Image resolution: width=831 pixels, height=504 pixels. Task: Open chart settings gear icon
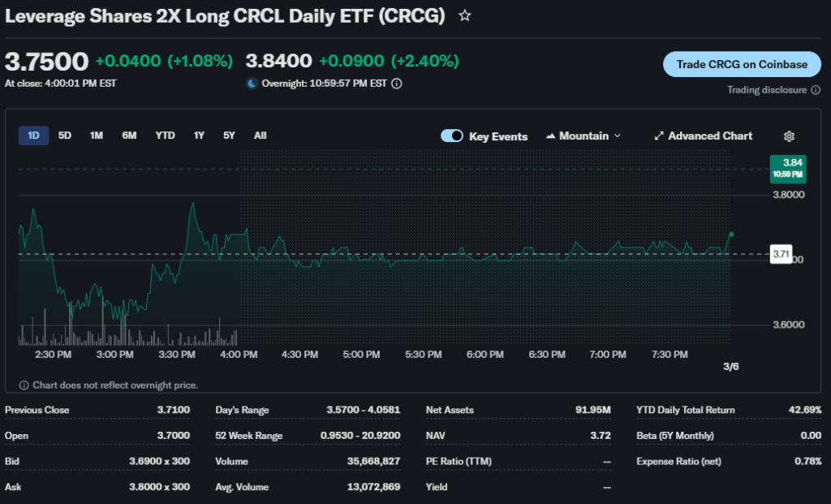coord(789,136)
